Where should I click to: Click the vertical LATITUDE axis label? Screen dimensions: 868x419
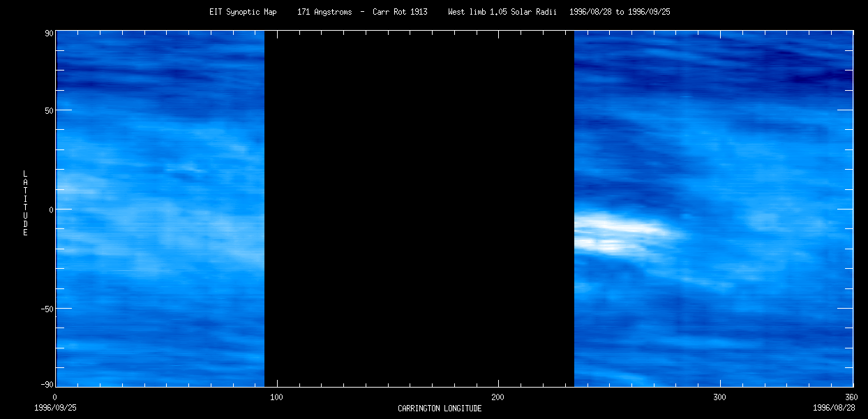click(25, 203)
